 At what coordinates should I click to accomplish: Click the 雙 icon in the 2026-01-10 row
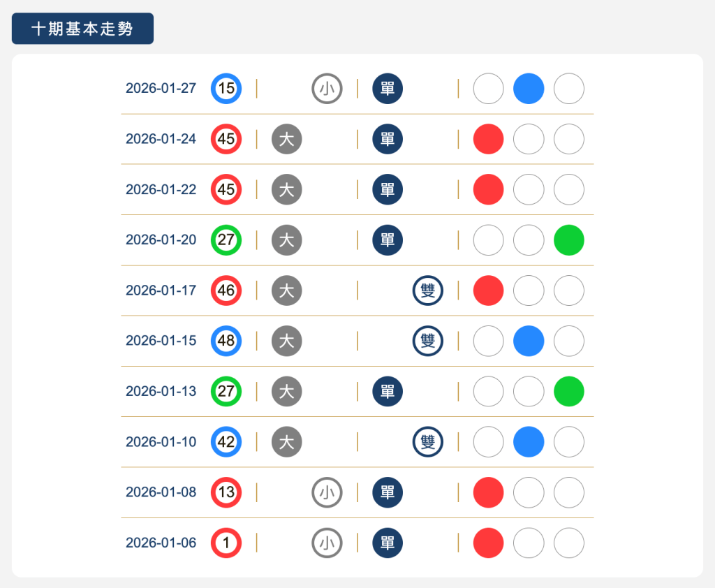coord(428,441)
